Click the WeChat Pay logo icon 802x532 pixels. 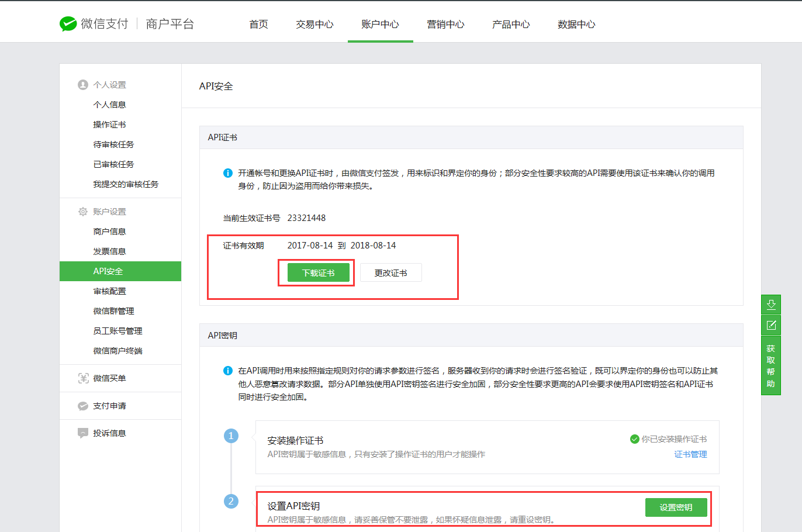[x=68, y=24]
